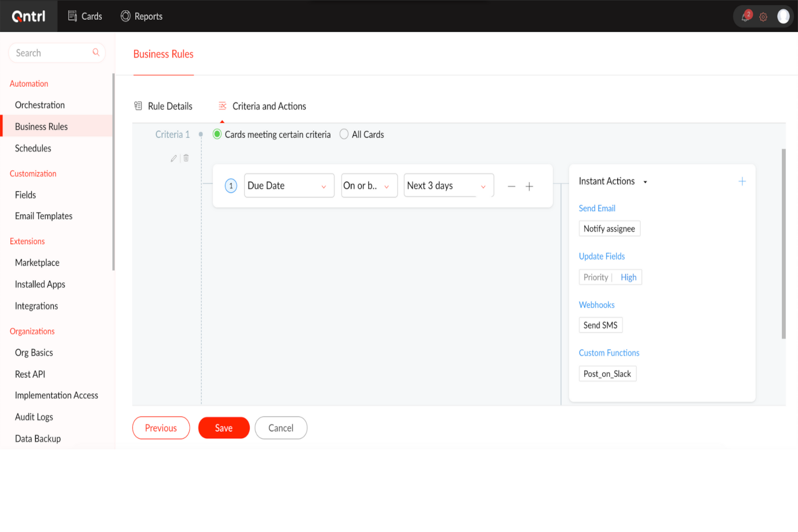
Task: Open the Notify assignee email
Action: [x=609, y=229]
